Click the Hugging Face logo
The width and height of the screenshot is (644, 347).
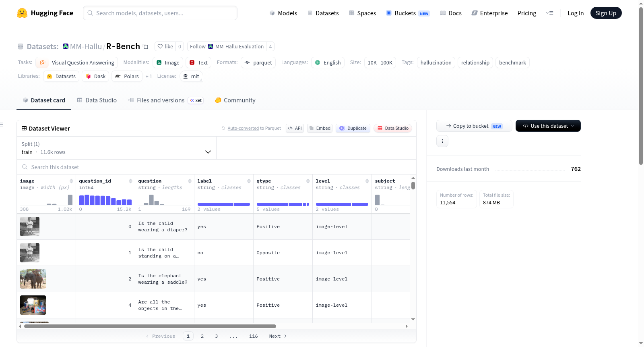(22, 13)
